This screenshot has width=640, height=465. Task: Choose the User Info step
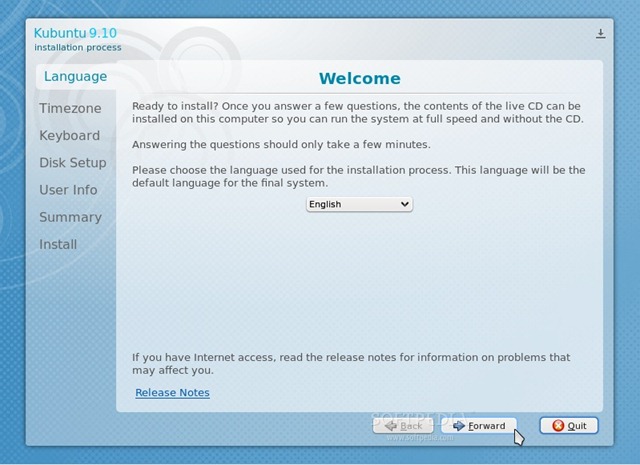(x=68, y=190)
